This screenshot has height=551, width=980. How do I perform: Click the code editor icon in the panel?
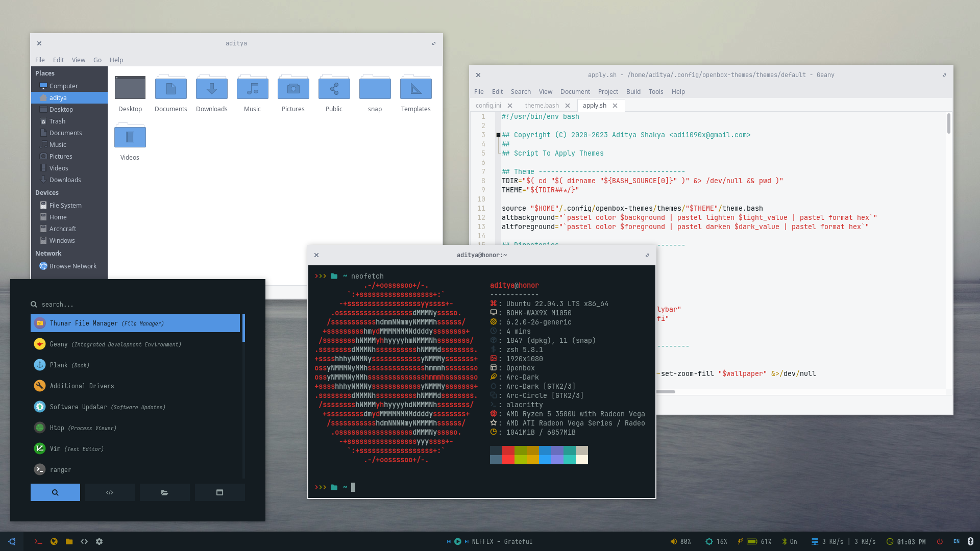point(84,542)
